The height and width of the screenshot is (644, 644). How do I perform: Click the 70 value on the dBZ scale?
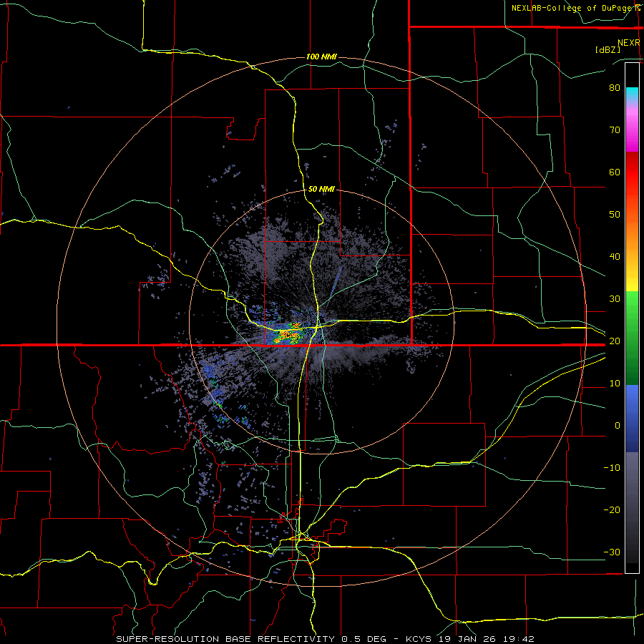click(x=615, y=130)
